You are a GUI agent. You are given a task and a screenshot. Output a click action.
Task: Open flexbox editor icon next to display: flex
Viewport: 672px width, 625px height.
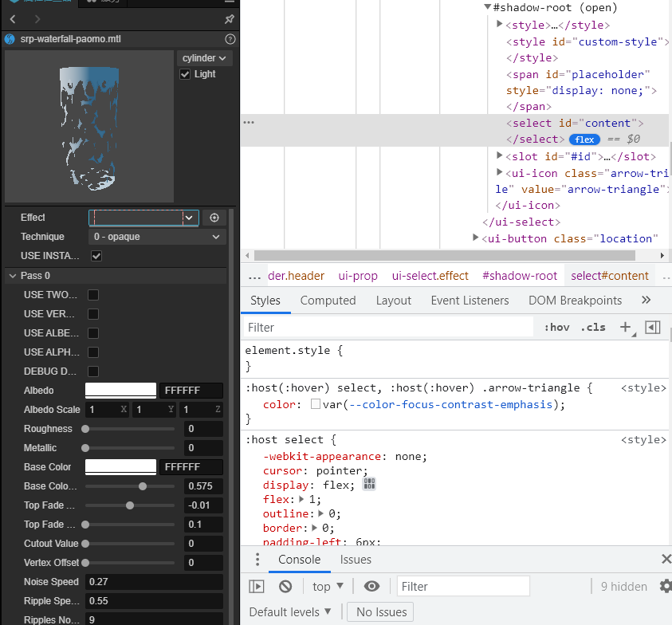(x=369, y=485)
